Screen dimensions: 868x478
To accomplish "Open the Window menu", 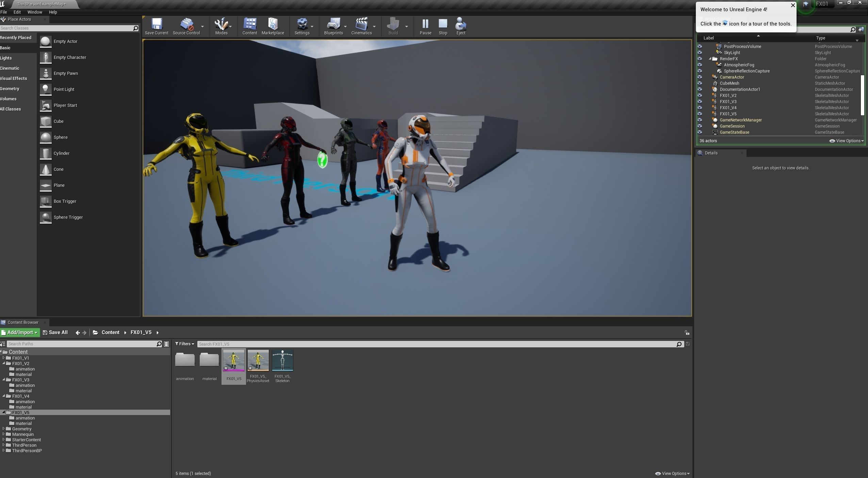I will click(35, 12).
